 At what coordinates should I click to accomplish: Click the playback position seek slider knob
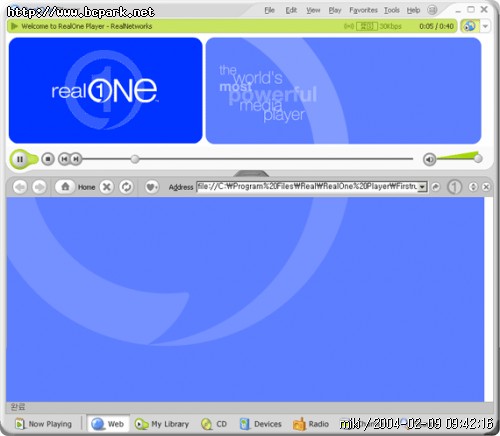[x=135, y=159]
